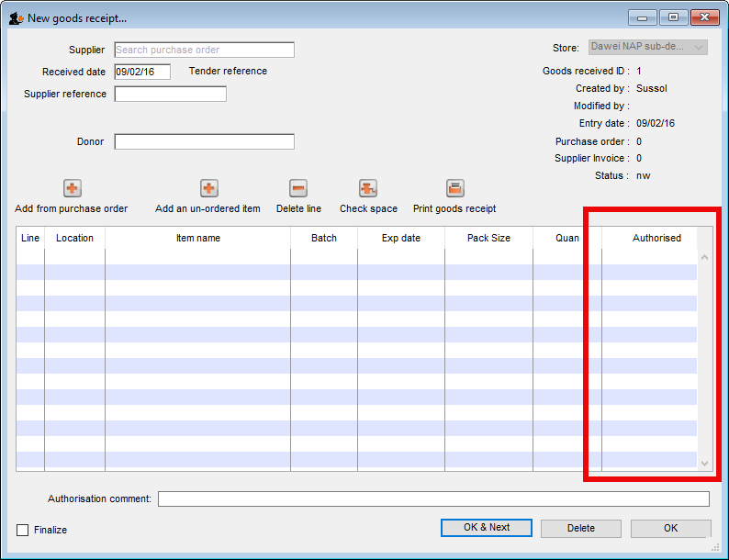
Task: Click the Print goods receipt icon
Action: click(454, 188)
